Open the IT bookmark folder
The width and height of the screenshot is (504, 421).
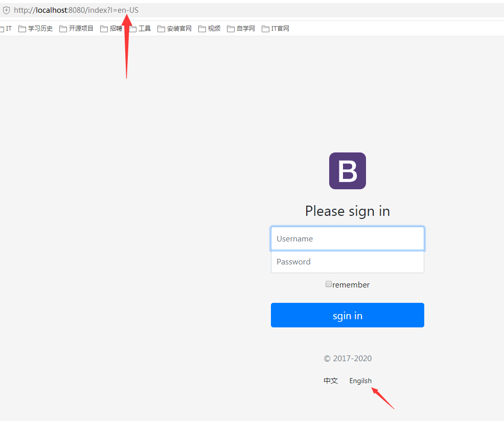(7, 28)
